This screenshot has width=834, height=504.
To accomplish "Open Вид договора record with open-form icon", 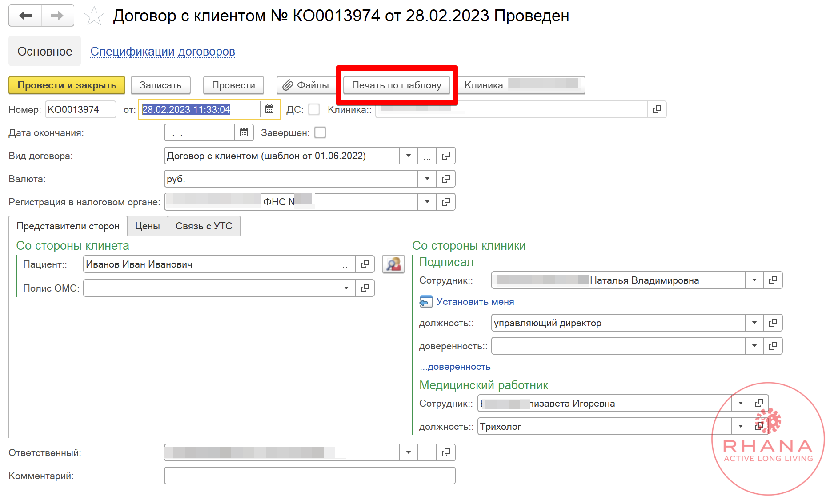I will click(x=446, y=156).
